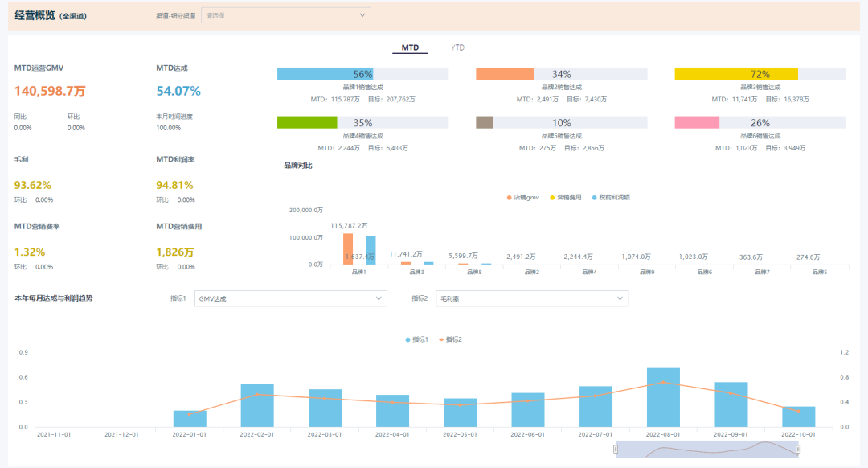Click the 品牌4 35% progress bar
This screenshot has height=468, width=868.
362,122
